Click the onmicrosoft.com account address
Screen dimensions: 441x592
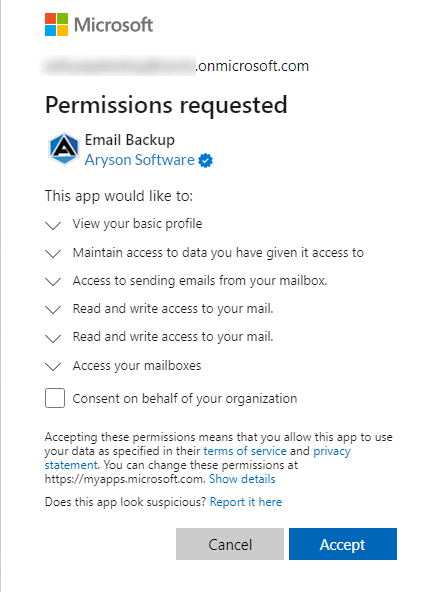point(176,66)
